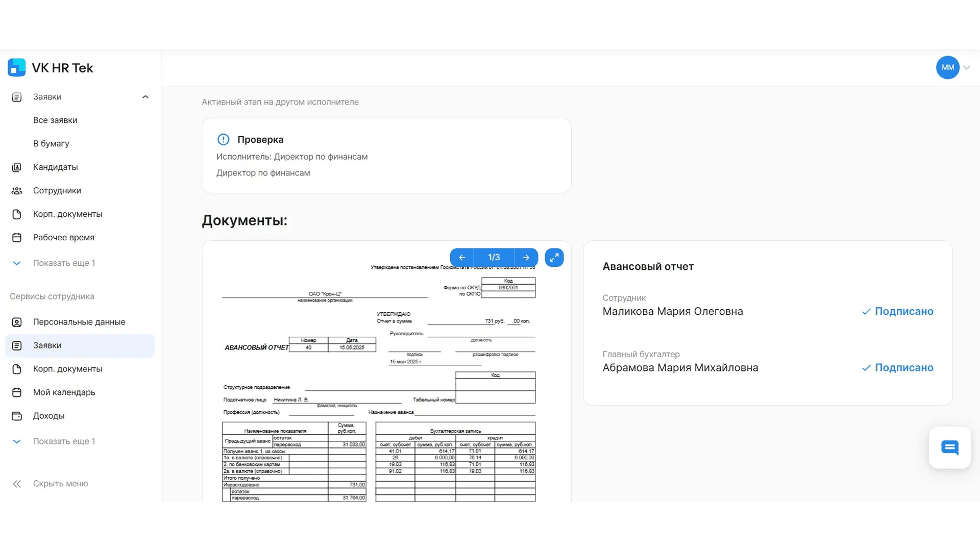Click the Рабочее время calendar icon
Image resolution: width=980 pixels, height=551 pixels.
[x=17, y=238]
